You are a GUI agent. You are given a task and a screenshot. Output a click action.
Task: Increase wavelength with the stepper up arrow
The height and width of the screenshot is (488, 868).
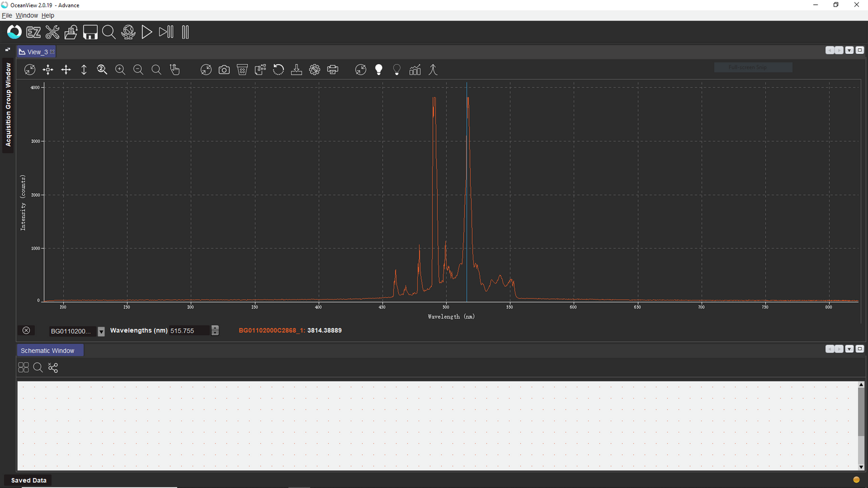(x=215, y=328)
